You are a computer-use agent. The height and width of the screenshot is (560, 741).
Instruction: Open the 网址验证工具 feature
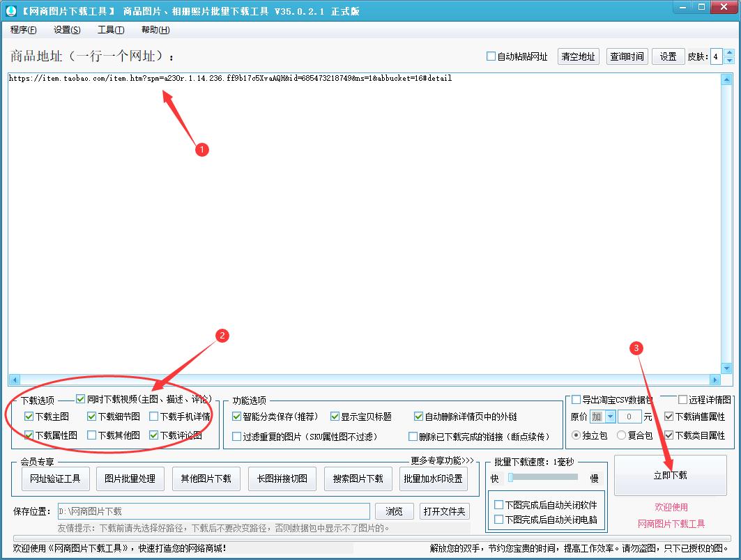click(x=55, y=479)
